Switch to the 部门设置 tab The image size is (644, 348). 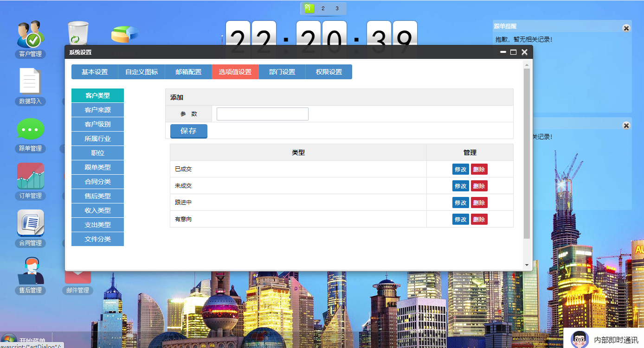click(x=282, y=72)
